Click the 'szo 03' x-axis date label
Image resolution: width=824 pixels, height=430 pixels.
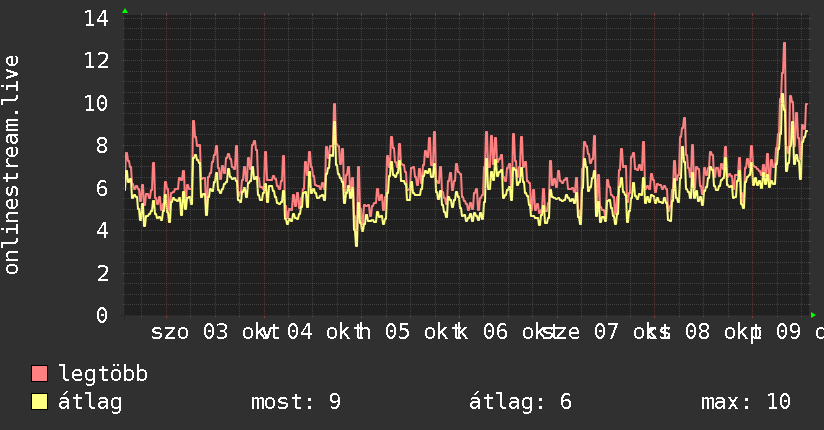pos(190,332)
